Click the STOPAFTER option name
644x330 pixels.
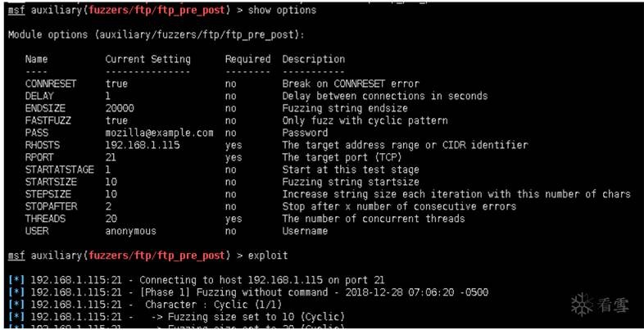pos(51,206)
